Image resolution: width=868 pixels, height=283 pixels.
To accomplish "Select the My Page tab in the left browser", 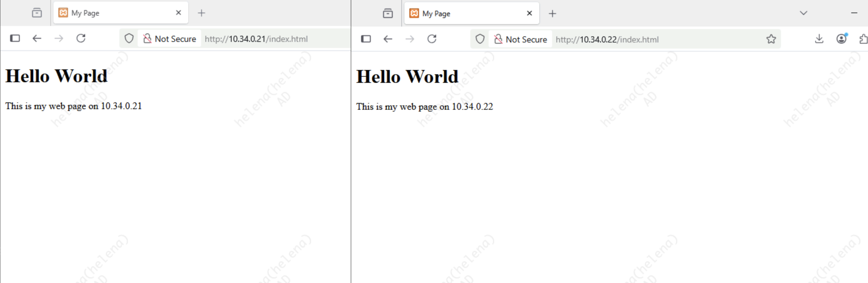I will tap(114, 13).
